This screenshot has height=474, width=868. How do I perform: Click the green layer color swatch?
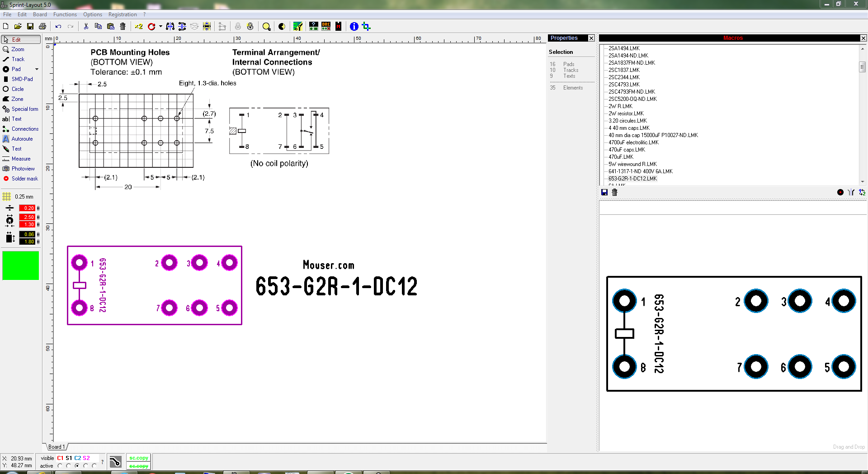(21, 265)
